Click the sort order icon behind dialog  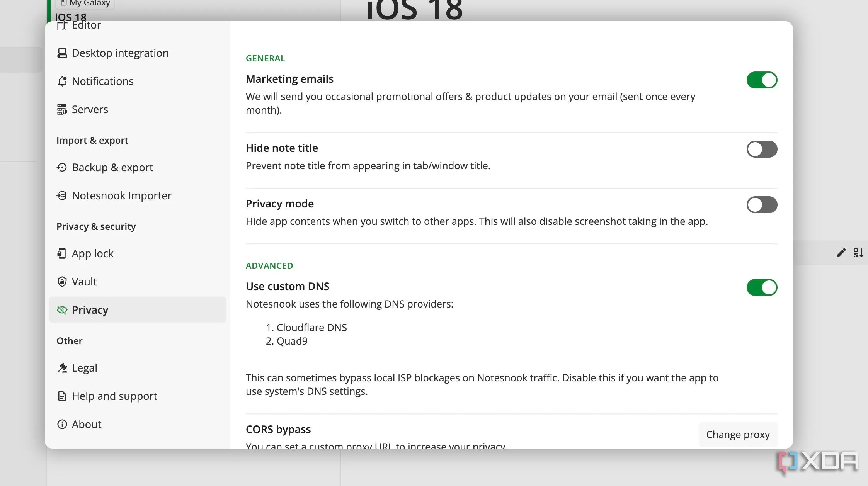(858, 253)
